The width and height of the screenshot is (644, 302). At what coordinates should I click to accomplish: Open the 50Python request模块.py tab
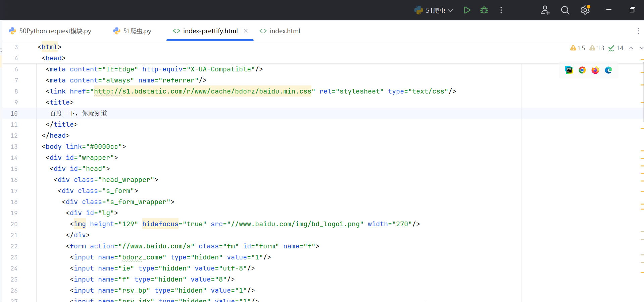tap(50, 31)
